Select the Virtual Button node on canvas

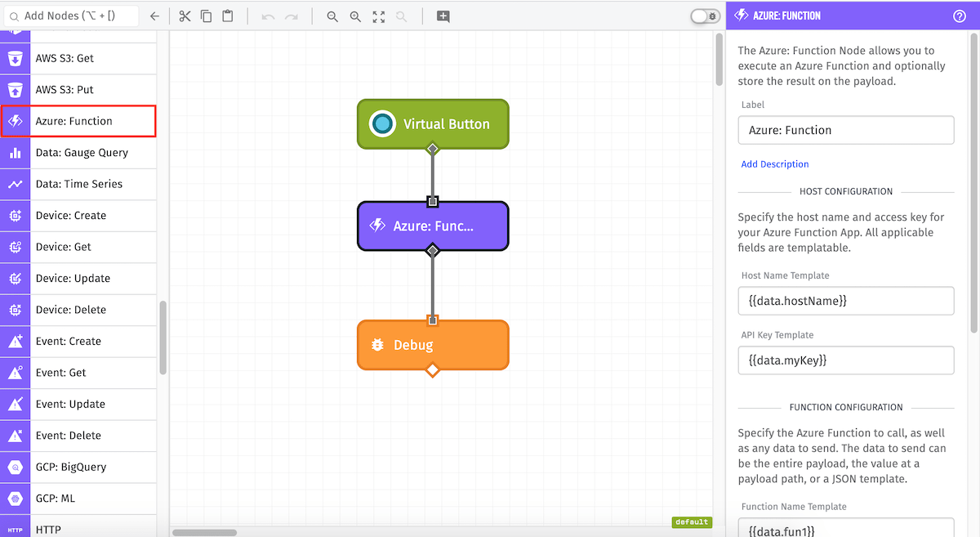[433, 124]
